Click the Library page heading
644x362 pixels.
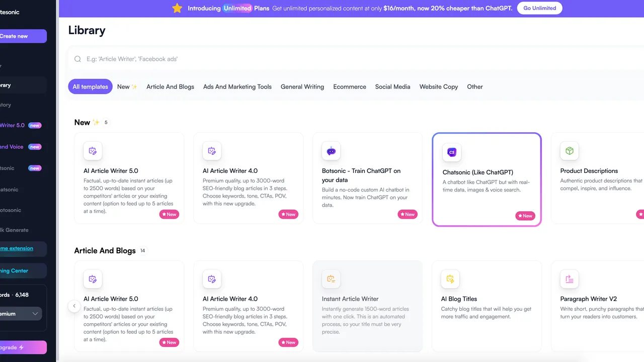[x=87, y=30]
